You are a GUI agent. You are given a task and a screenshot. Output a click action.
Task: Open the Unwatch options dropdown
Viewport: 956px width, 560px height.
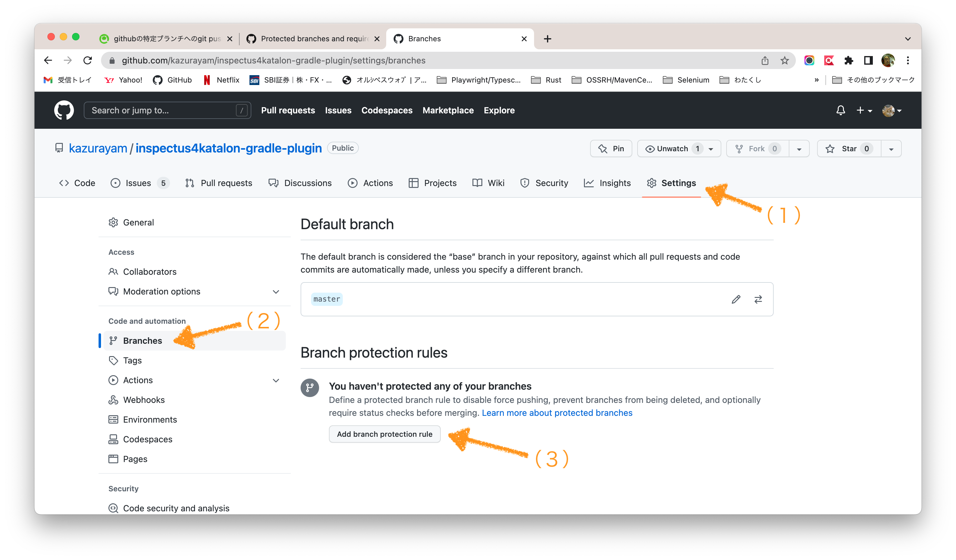(x=711, y=148)
